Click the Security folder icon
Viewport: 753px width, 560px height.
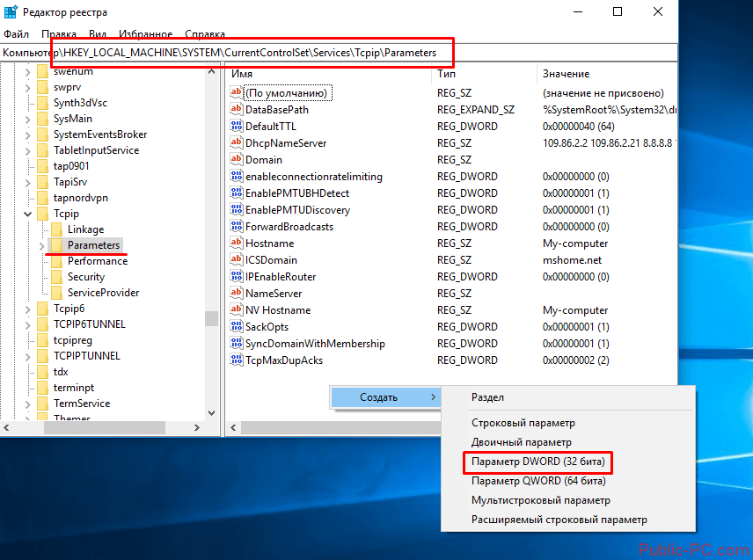coord(55,277)
